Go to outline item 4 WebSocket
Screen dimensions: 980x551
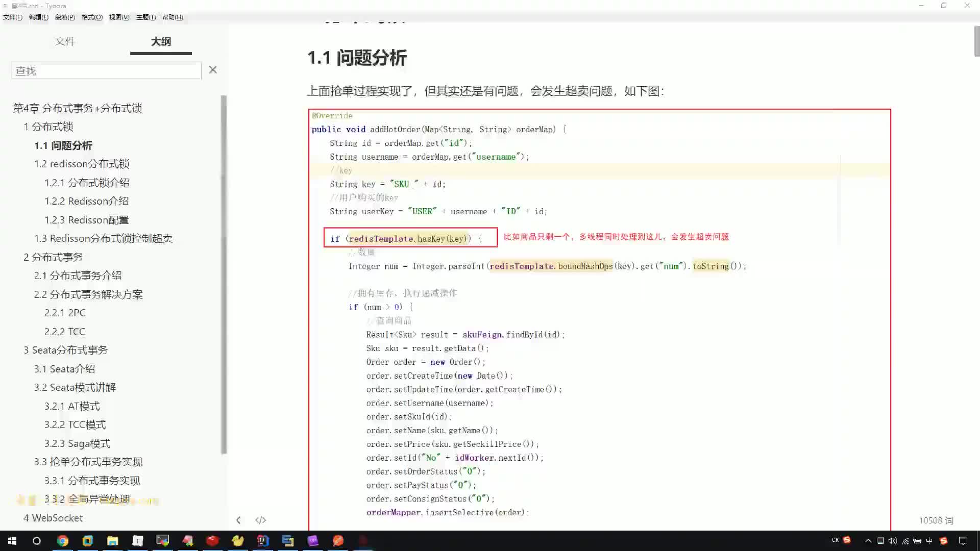tap(53, 518)
